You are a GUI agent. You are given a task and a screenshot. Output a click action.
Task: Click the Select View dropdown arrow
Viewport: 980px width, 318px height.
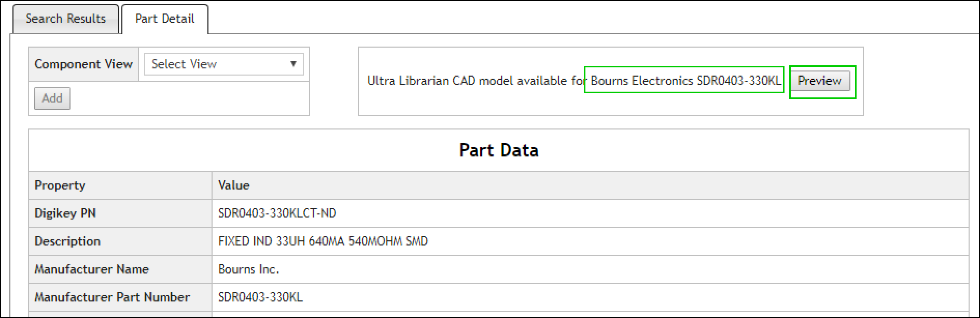coord(293,64)
